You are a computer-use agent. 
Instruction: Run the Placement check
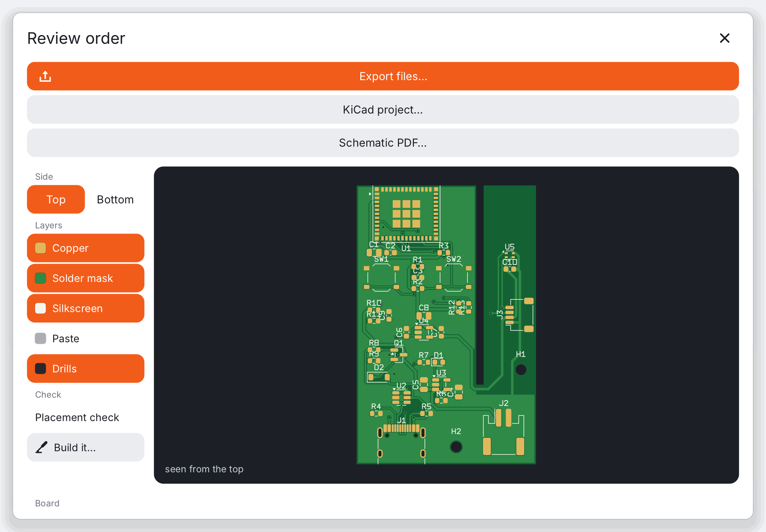pyautogui.click(x=86, y=417)
